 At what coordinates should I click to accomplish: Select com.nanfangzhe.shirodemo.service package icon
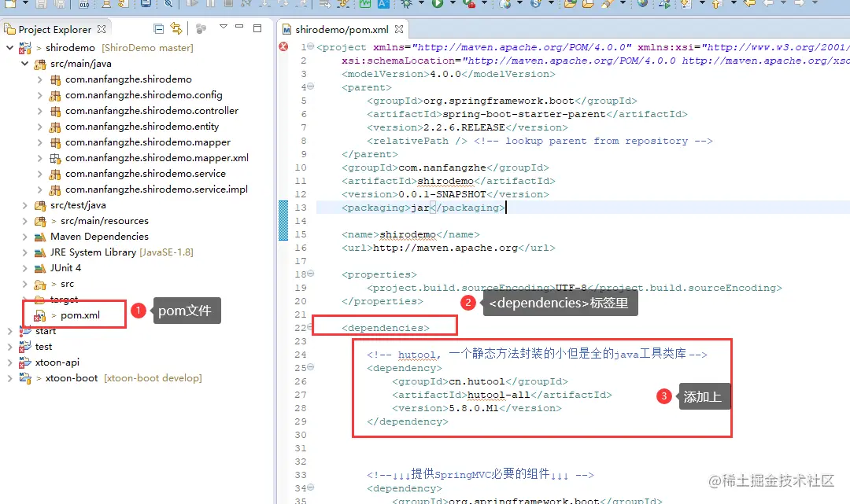pyautogui.click(x=55, y=174)
